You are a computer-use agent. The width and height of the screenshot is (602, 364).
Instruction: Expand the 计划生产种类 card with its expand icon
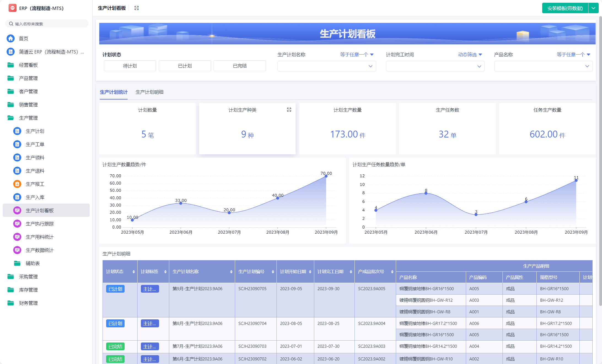pos(289,110)
